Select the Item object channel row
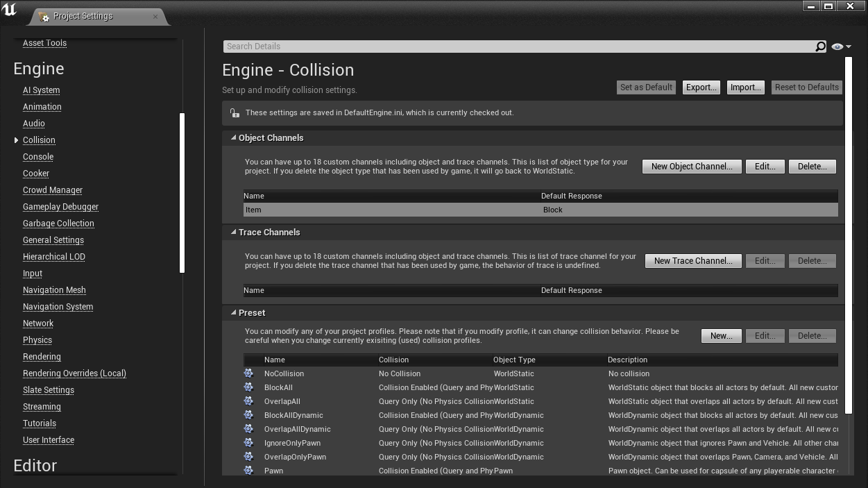Image resolution: width=868 pixels, height=488 pixels. coord(541,210)
